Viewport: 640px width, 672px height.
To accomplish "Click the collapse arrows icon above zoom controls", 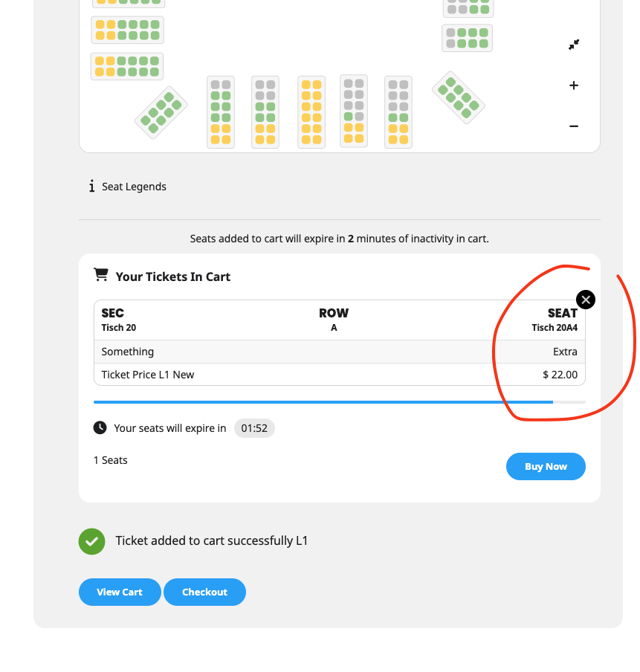I will 574,45.
